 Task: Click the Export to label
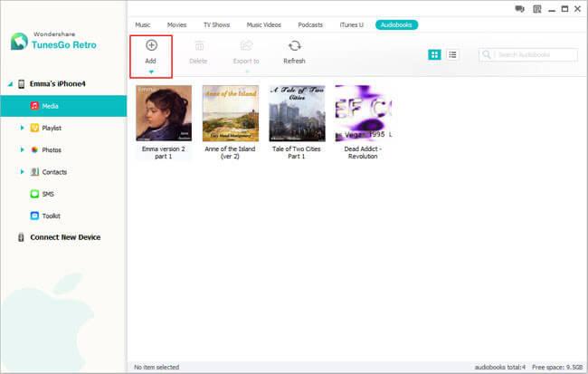[246, 61]
